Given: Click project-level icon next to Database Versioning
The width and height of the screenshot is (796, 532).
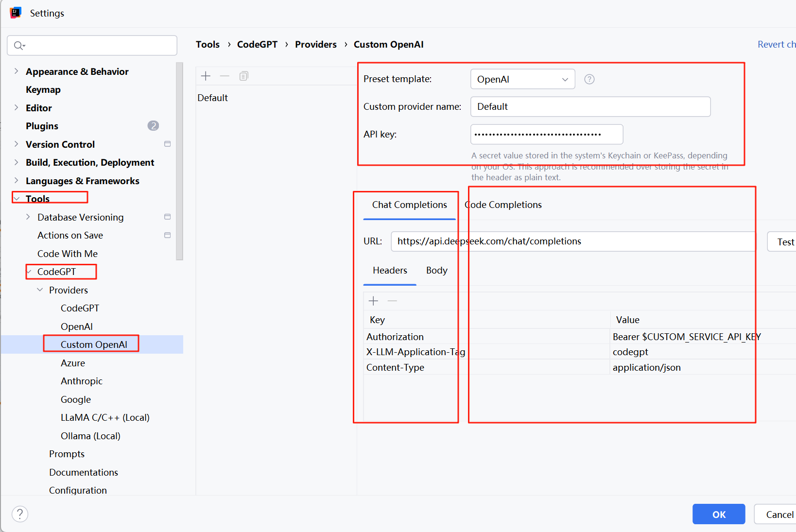Looking at the screenshot, I should click(x=168, y=217).
